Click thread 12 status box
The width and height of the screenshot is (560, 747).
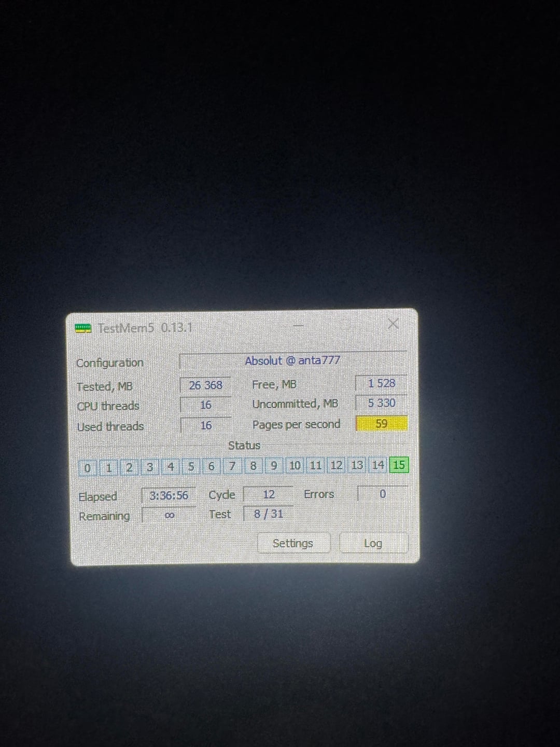pyautogui.click(x=337, y=465)
